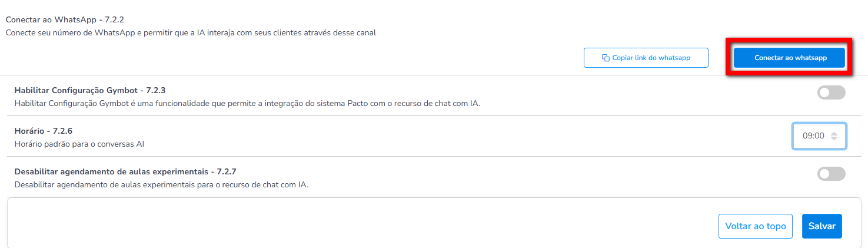Click Voltar ao topo
This screenshot has height=248, width=868.
click(x=756, y=226)
